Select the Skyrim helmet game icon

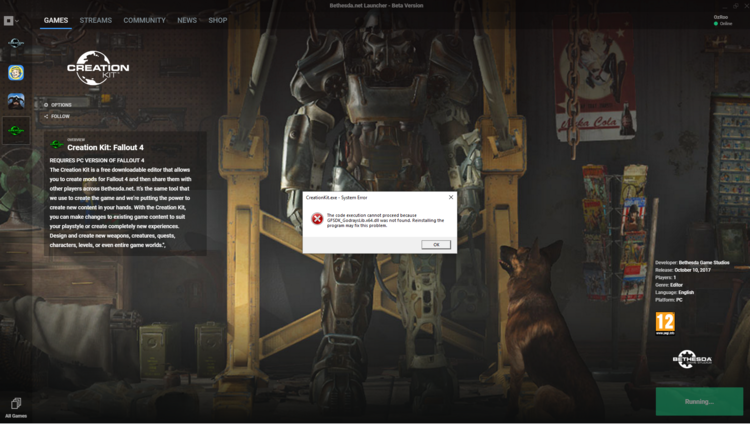(x=16, y=101)
